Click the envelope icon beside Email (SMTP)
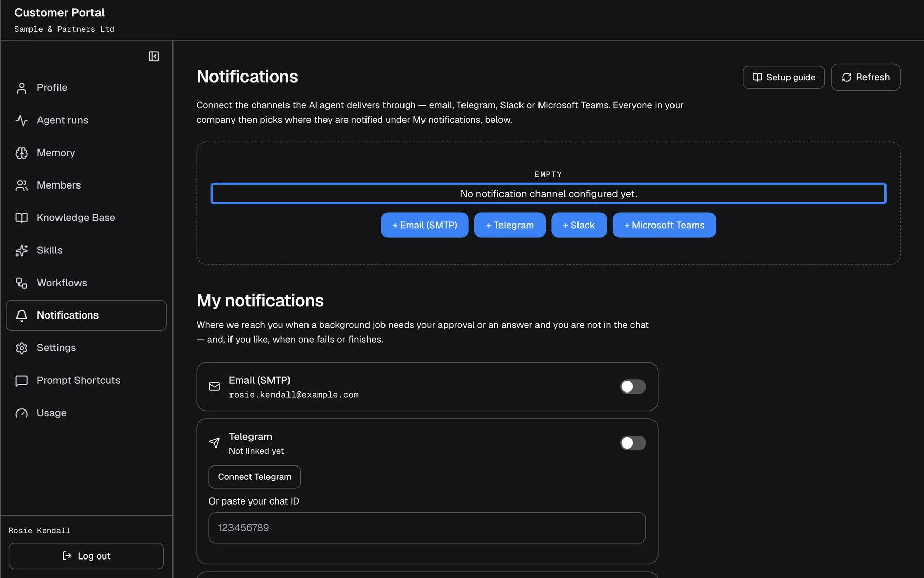Screen dimensions: 924x578 (x=215, y=386)
